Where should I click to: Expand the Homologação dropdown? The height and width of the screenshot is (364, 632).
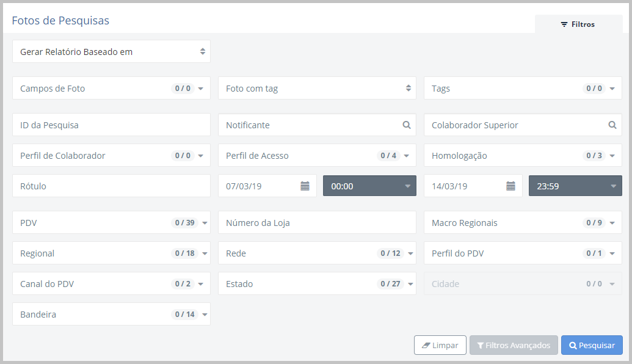tap(523, 156)
